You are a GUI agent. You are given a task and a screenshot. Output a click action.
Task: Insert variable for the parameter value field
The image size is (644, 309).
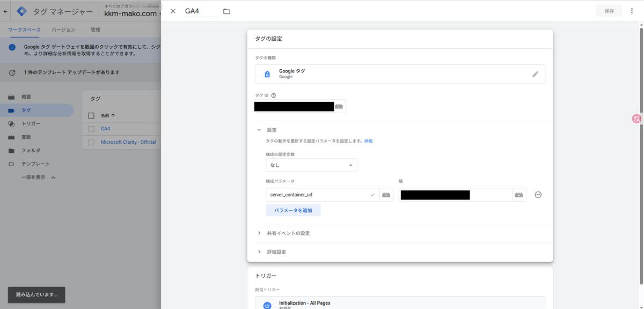pos(518,195)
